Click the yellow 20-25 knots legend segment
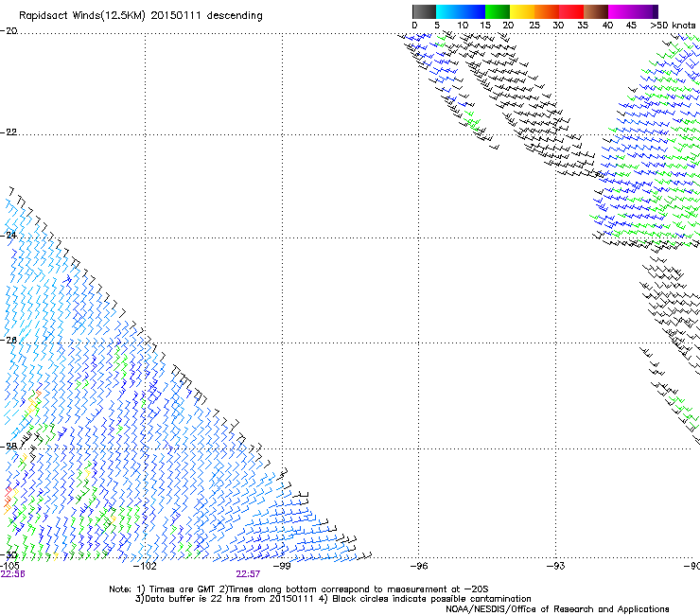Image resolution: width=700 pixels, height=615 pixels. (522, 11)
